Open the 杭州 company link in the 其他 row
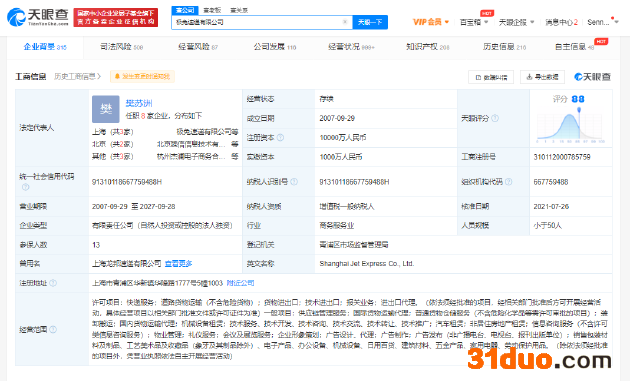The image size is (630, 381). pos(191,156)
